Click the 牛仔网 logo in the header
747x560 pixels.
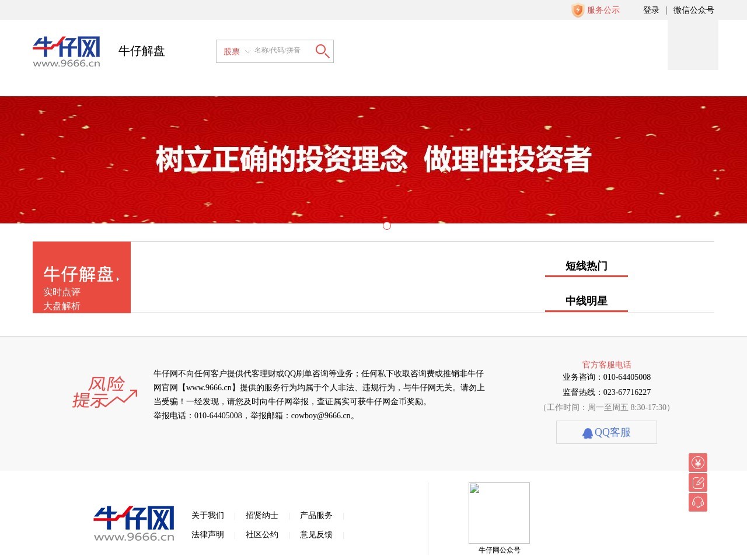pos(67,52)
